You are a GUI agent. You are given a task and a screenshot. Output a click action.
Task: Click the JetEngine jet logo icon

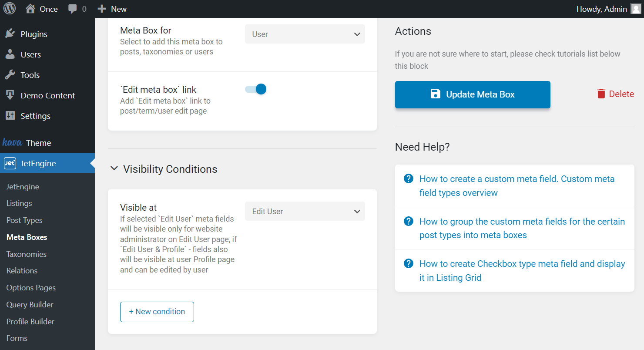click(10, 163)
